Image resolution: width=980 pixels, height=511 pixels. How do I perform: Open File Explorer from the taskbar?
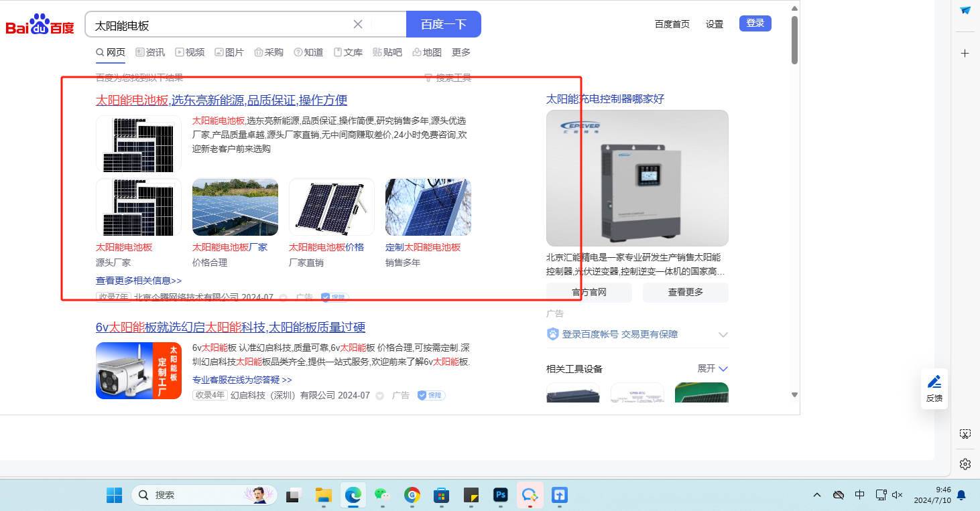pos(324,495)
